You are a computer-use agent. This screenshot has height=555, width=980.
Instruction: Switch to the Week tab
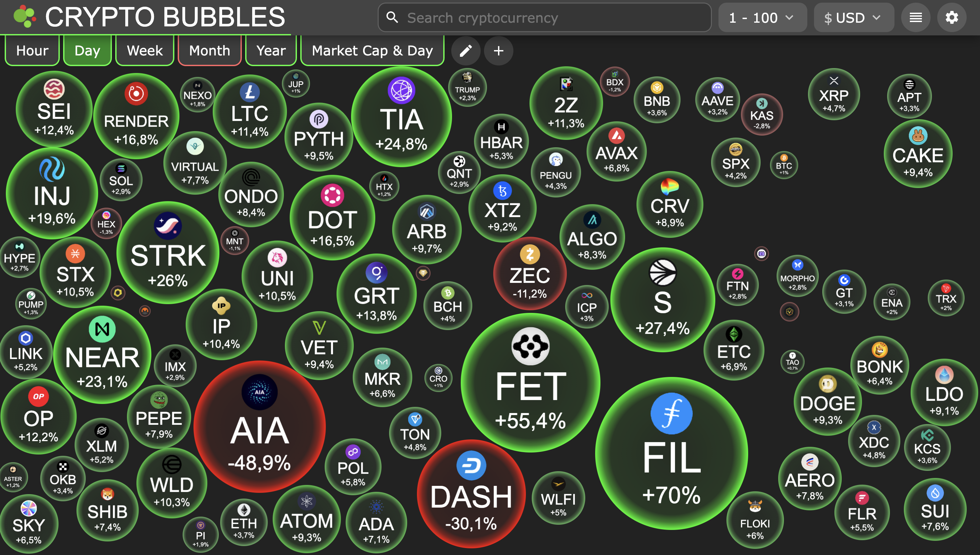(145, 50)
